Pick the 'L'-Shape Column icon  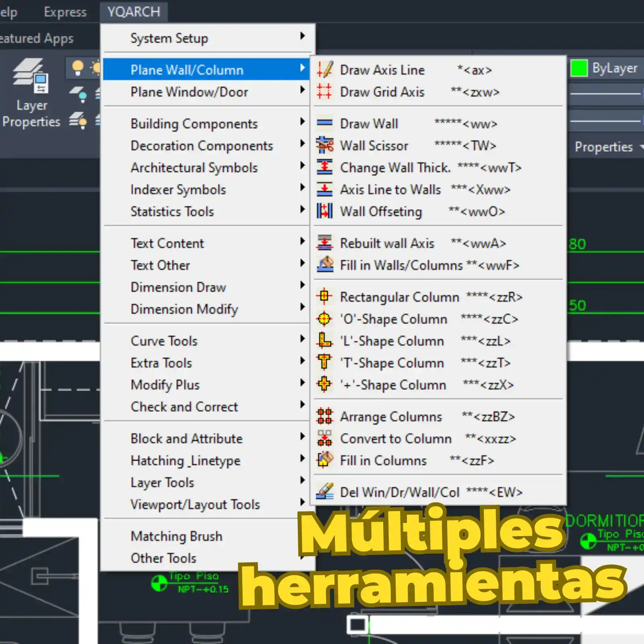coord(324,341)
